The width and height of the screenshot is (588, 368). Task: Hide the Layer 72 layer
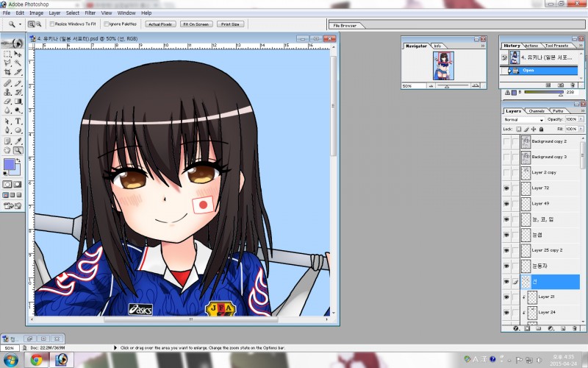tap(507, 188)
